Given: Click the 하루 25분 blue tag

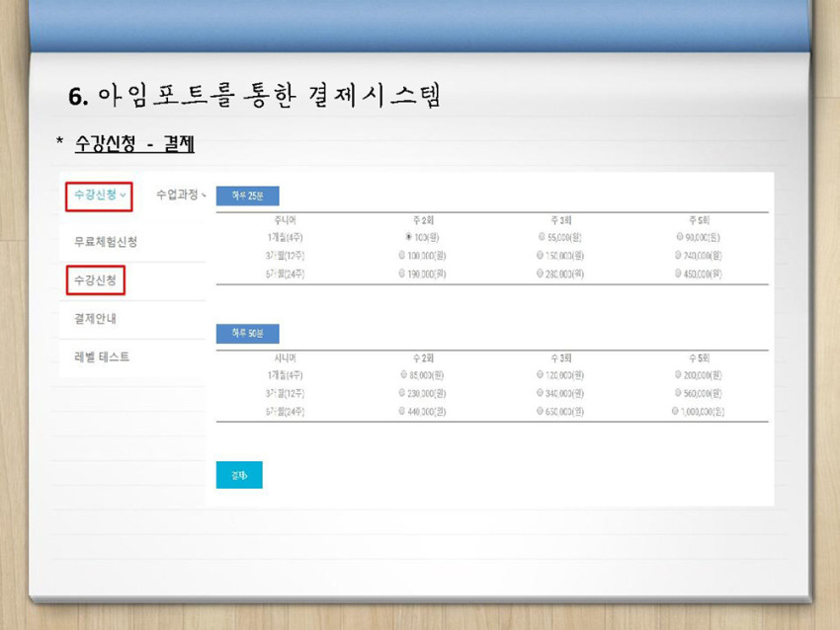Looking at the screenshot, I should pos(247,196).
